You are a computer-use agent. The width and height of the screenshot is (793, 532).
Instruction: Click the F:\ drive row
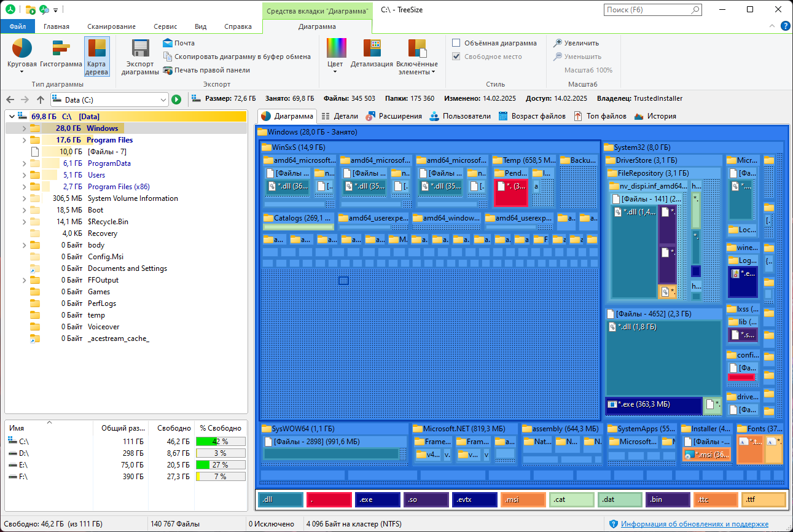[126, 477]
